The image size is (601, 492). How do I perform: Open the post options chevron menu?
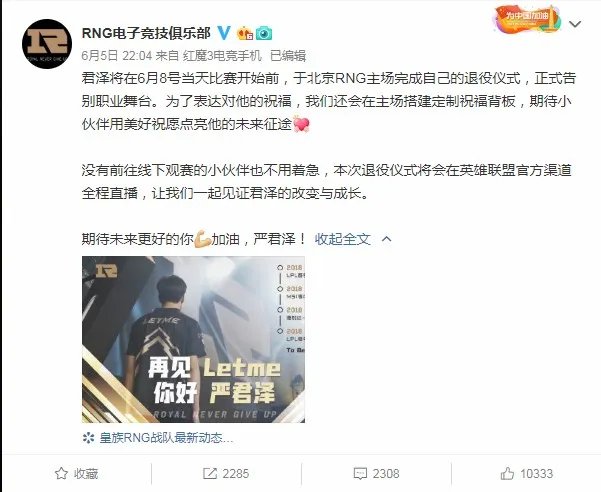pyautogui.click(x=575, y=24)
